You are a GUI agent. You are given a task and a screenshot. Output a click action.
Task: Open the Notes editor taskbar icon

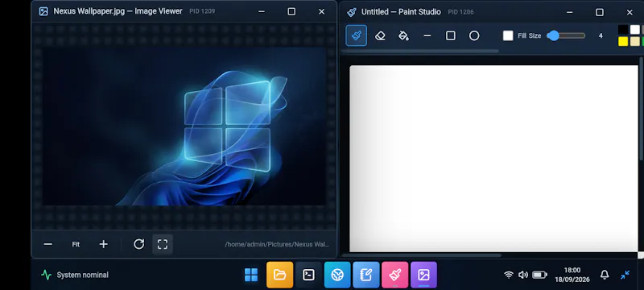366,275
